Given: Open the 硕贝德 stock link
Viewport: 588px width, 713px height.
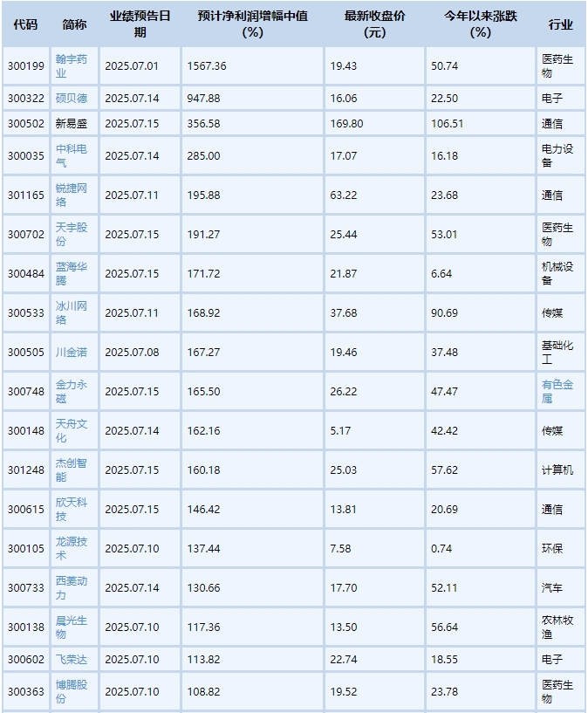Looking at the screenshot, I should (72, 99).
